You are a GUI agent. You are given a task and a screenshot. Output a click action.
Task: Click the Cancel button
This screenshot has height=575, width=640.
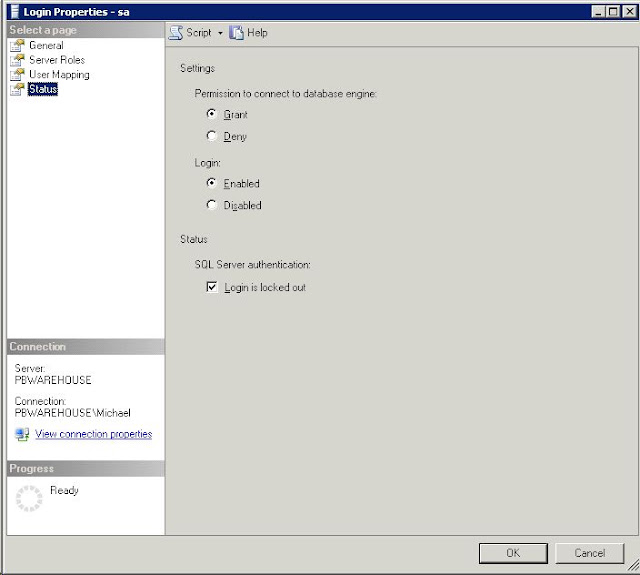(589, 553)
